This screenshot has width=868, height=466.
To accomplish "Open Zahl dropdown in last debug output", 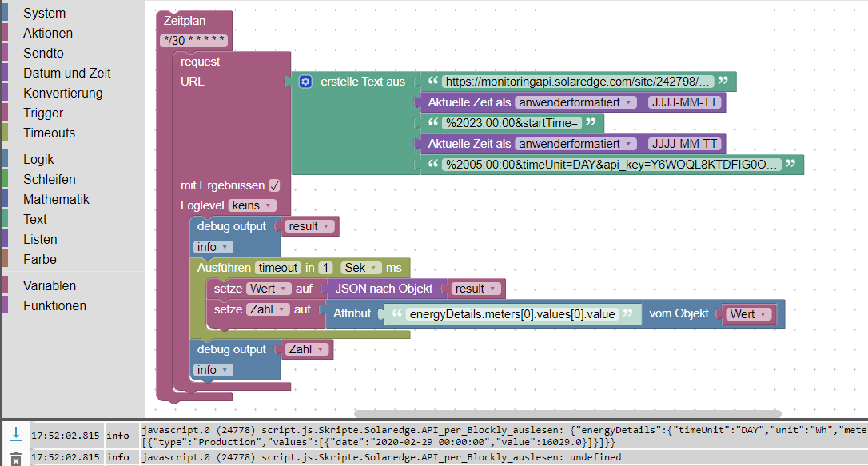I will pyautogui.click(x=306, y=349).
